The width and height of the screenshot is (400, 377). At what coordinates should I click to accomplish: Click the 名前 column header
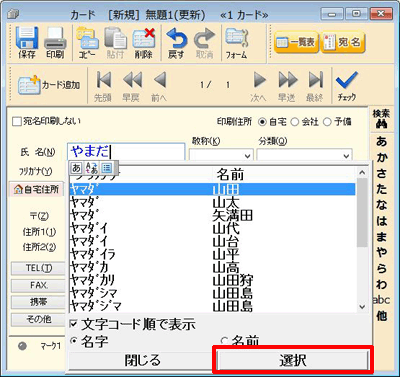[230, 174]
